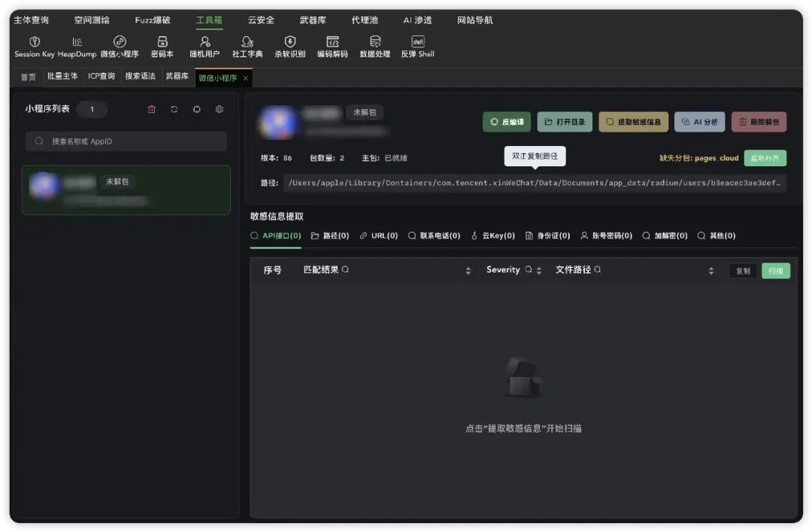Open the 微信小程序 toolbar tool
The image size is (812, 532).
120,47
